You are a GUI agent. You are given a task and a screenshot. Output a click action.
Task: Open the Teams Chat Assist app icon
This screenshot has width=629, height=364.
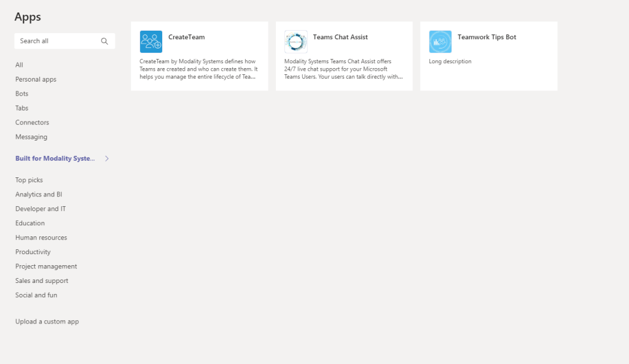click(x=295, y=42)
